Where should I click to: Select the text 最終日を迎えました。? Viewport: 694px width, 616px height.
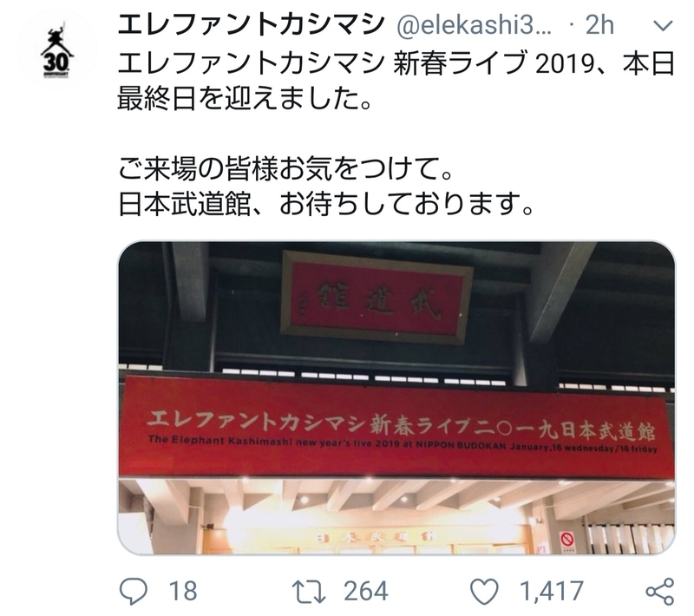(245, 99)
